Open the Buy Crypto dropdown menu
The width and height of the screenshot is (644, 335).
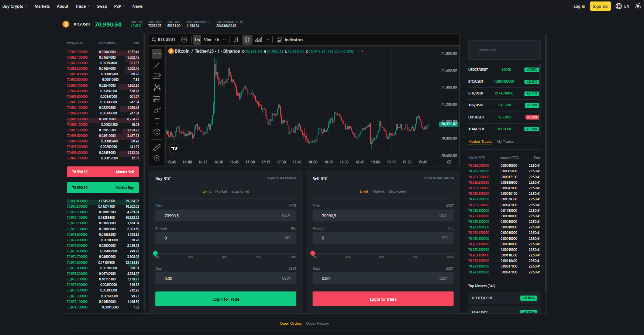point(15,6)
